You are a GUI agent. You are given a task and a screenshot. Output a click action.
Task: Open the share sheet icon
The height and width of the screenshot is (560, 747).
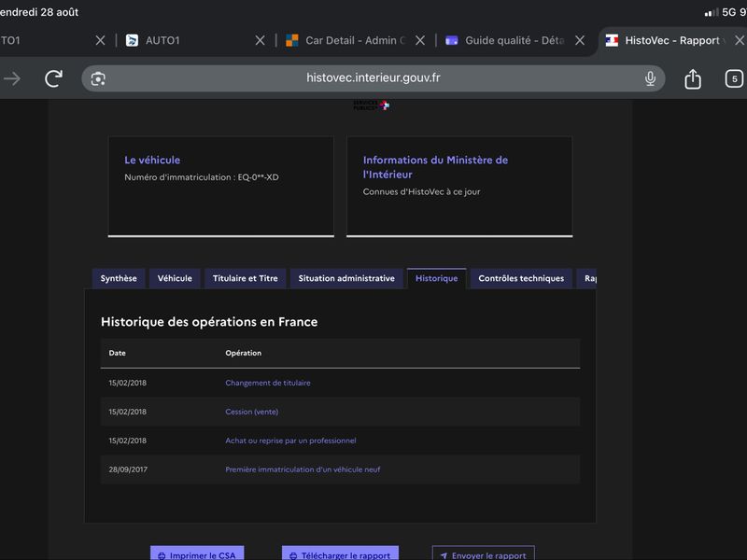[693, 78]
